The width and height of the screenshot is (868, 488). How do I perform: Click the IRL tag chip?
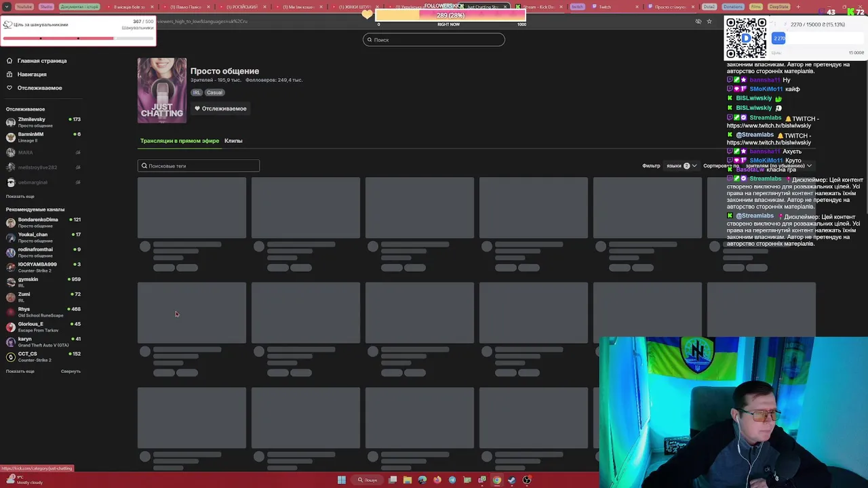[197, 93]
